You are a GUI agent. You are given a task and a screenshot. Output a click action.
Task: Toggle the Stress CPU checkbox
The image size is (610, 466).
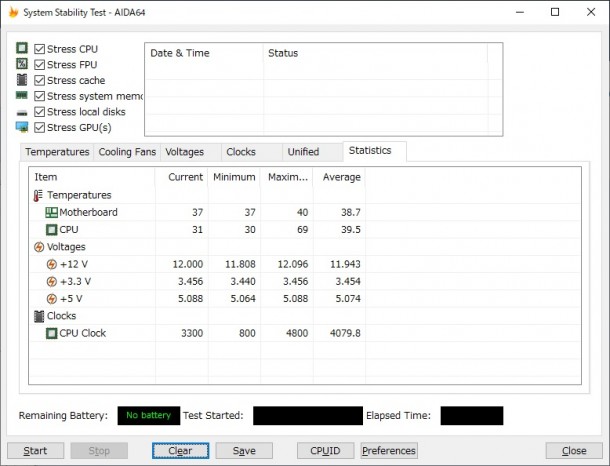coord(39,49)
